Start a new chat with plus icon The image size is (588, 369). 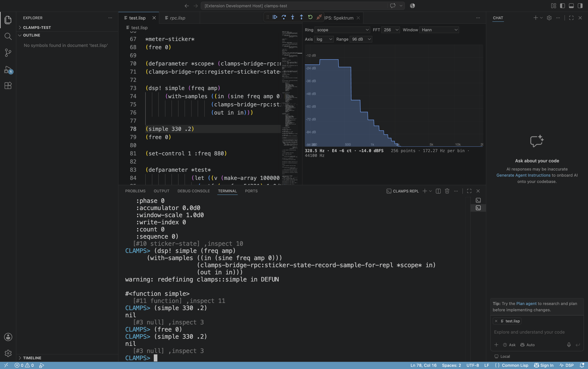coord(536,18)
